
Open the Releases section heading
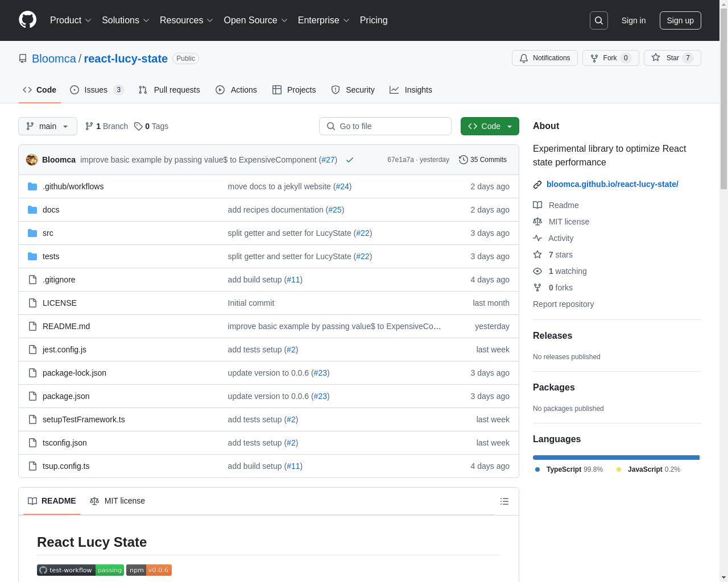(552, 336)
